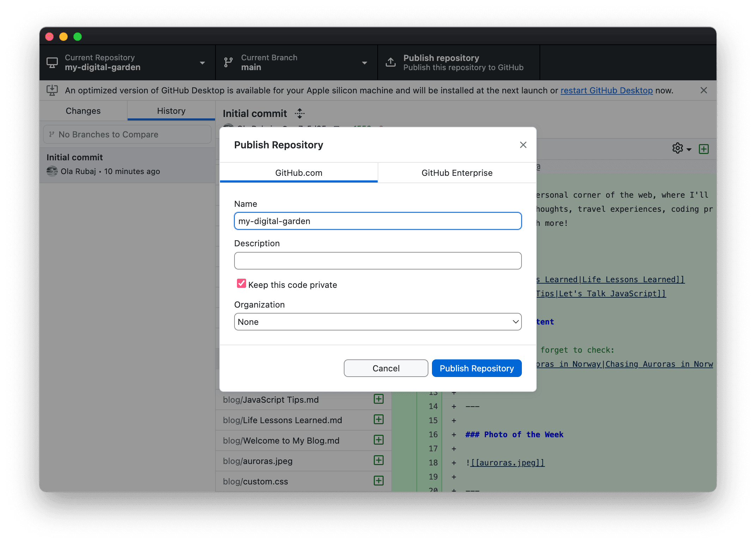Click Ola Rubaj avatar in commit list
Image resolution: width=756 pixels, height=544 pixels.
coord(52,171)
